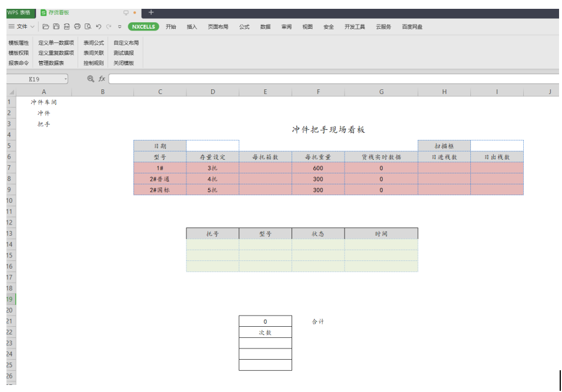This screenshot has height=392, width=562.
Task: Click the zoom magnifier beside fx
Action: click(91, 79)
